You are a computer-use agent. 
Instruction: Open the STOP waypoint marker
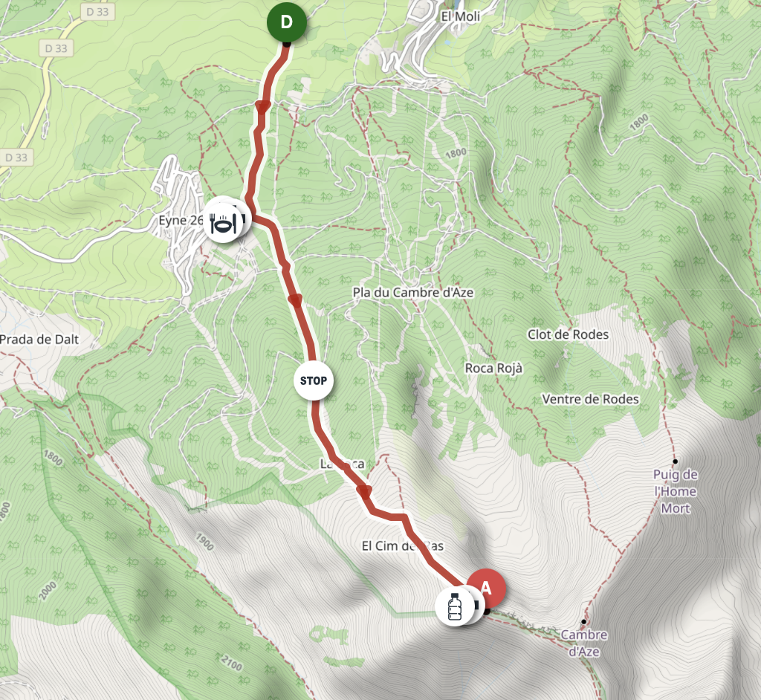coord(314,380)
